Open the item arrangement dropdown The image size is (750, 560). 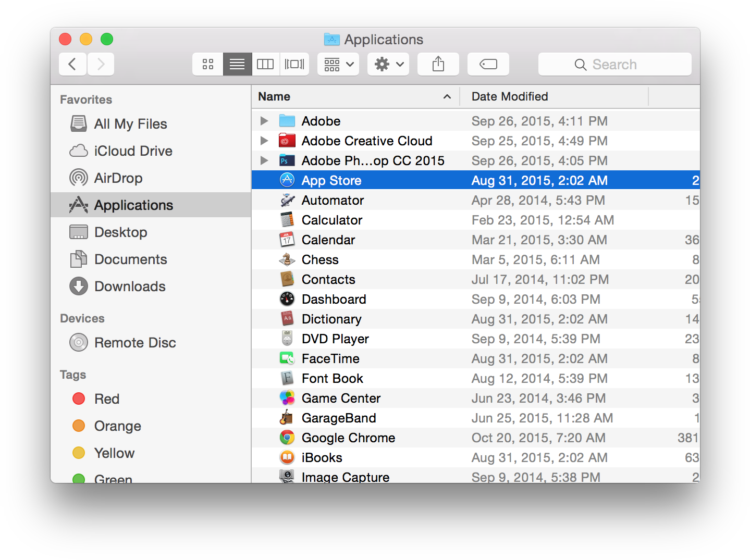(338, 64)
